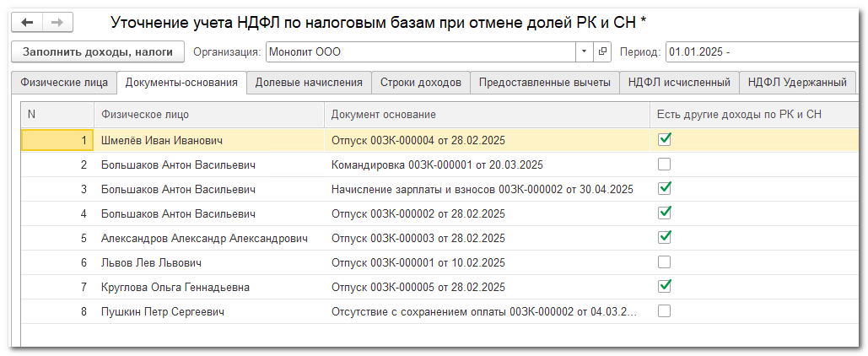Click the forward navigation arrow
The height and width of the screenshot is (356, 868).
tap(57, 22)
